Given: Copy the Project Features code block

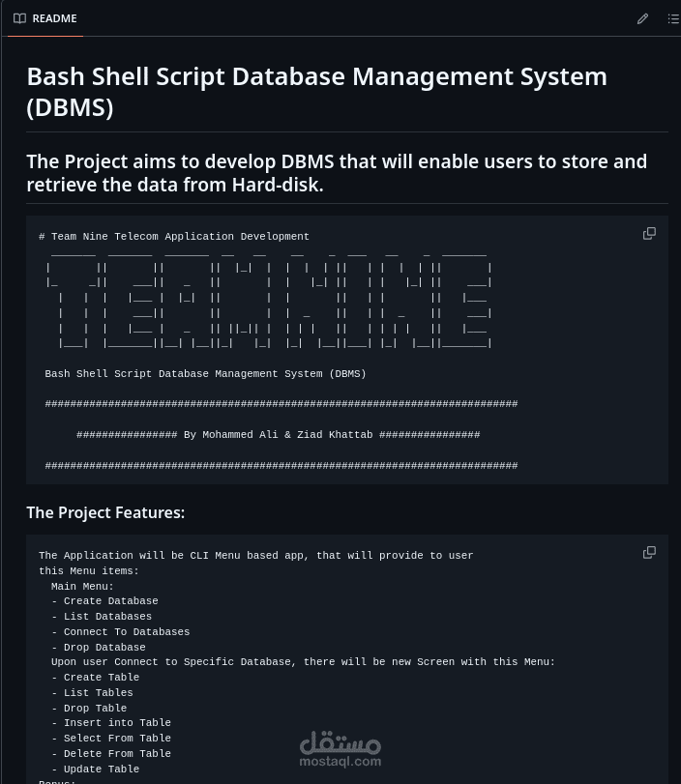Looking at the screenshot, I should click(649, 552).
